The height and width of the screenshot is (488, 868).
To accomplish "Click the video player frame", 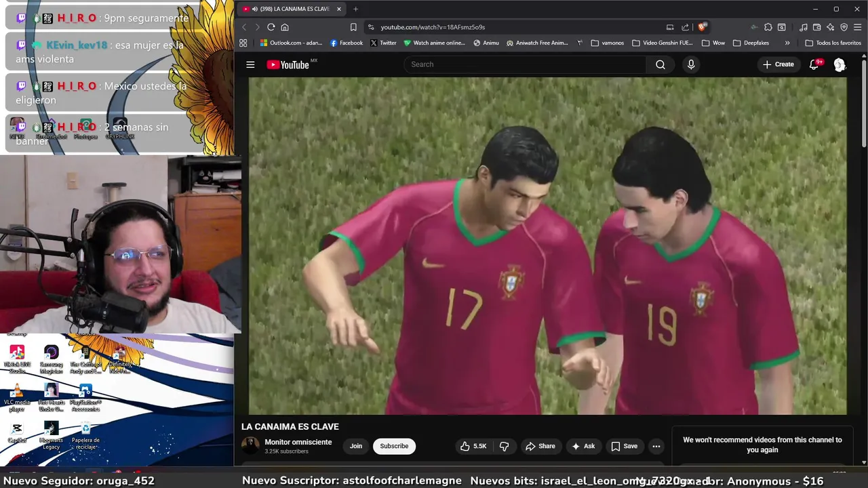I will (548, 245).
